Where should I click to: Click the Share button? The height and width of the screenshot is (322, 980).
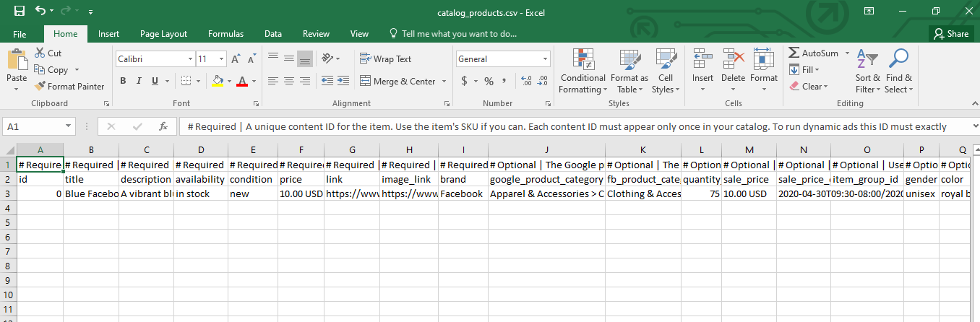(x=950, y=34)
